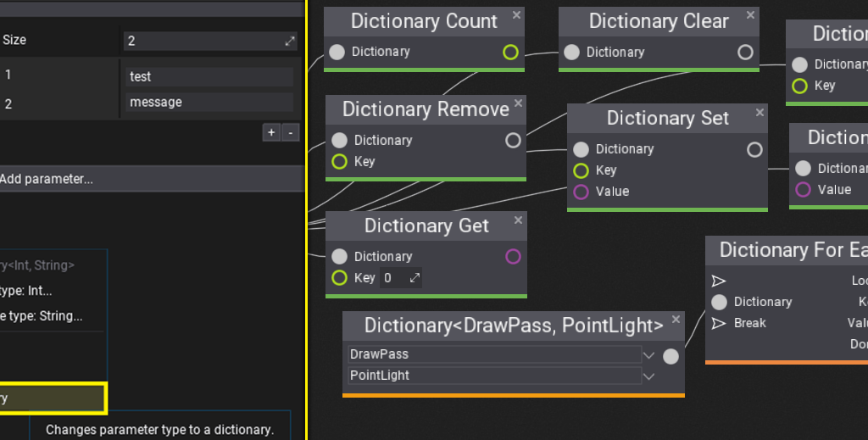Click the Dictionary Count node title
Image resolution: width=868 pixels, height=440 pixels.
point(424,21)
